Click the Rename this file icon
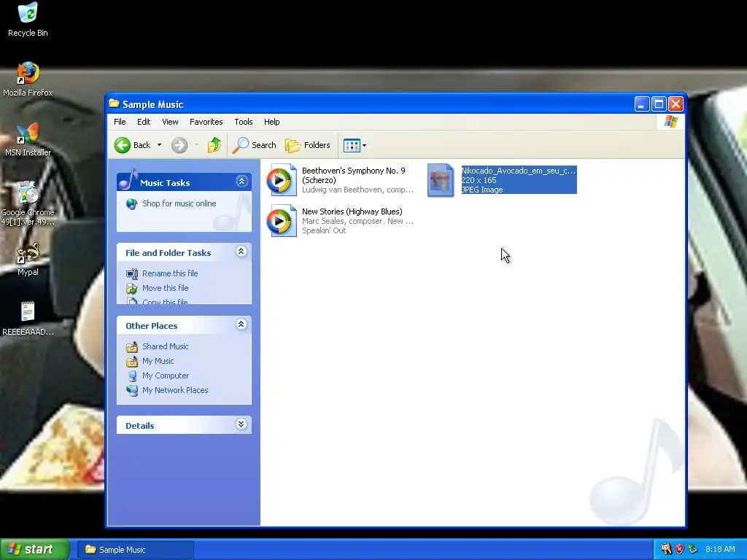This screenshot has width=747, height=560. coord(131,274)
